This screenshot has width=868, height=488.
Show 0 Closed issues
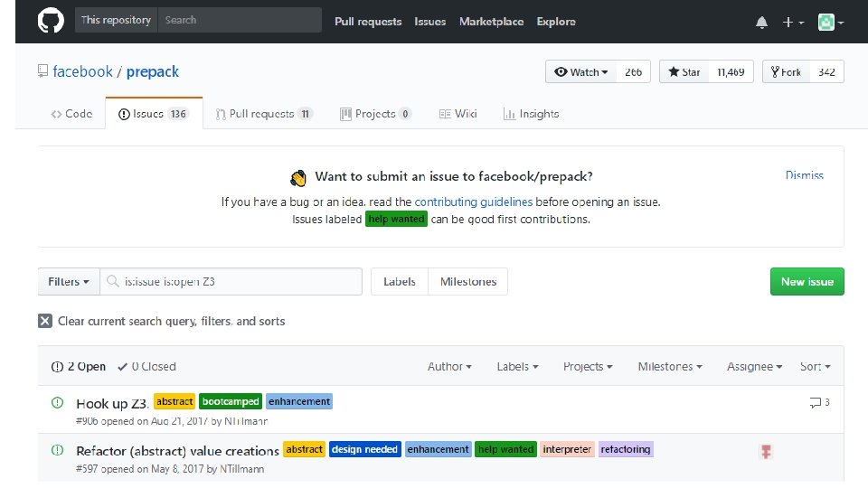pos(147,366)
